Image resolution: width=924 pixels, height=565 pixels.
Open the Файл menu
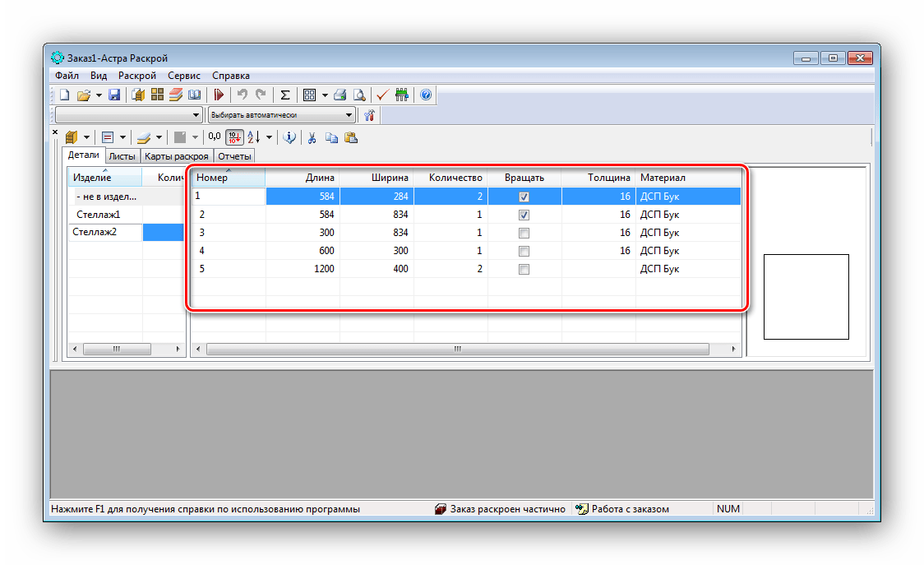click(67, 76)
